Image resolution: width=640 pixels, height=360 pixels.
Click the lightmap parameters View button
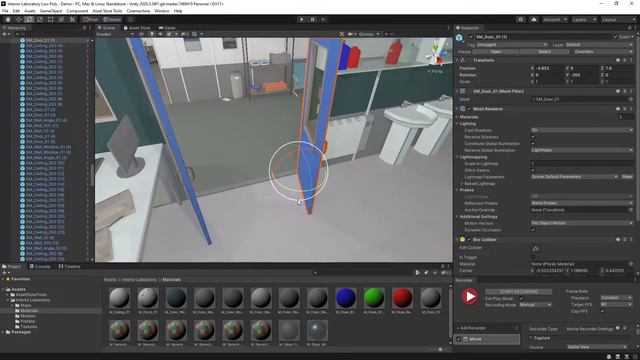click(627, 177)
